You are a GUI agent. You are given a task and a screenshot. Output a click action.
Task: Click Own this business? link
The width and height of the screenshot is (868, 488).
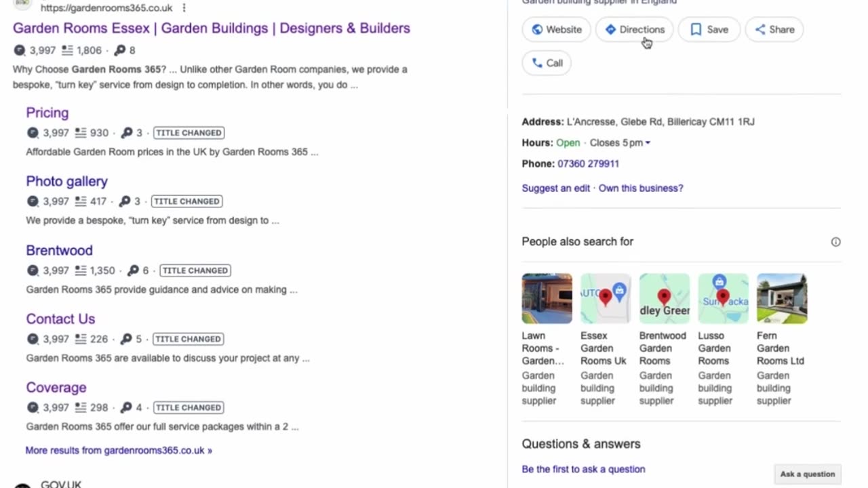[x=641, y=188]
